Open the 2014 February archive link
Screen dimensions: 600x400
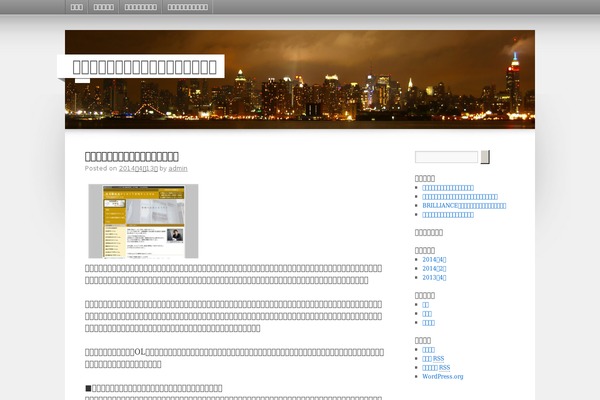tap(434, 268)
